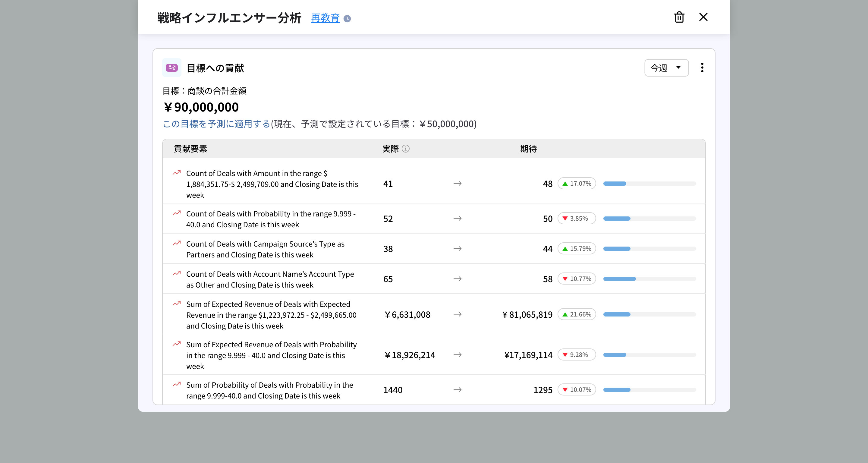Click 目標：商談の合計金額 label
The width and height of the screenshot is (868, 463).
[205, 91]
